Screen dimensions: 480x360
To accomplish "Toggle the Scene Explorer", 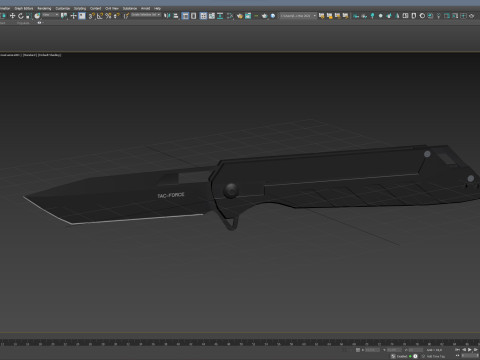I will (185, 16).
